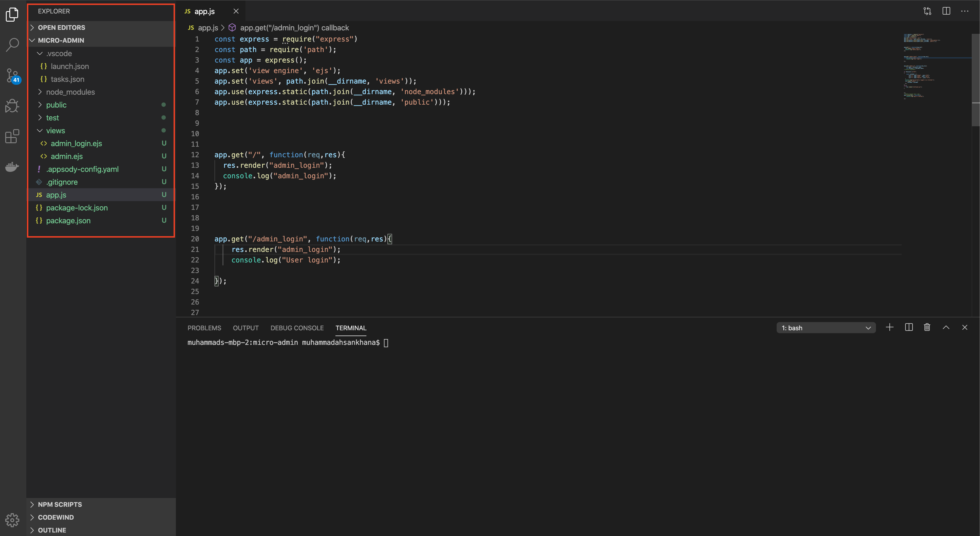
Task: Open the '1: bash' terminal dropdown
Action: pyautogui.click(x=825, y=328)
